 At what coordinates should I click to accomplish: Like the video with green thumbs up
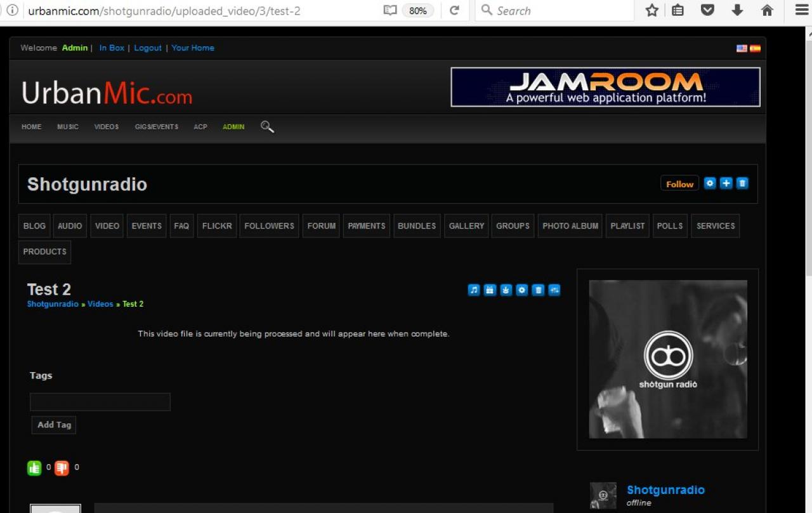(x=34, y=468)
